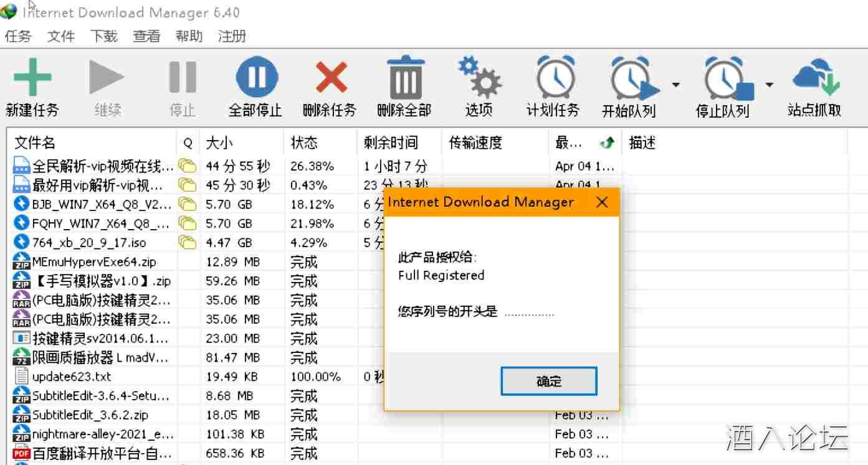Click the 删除任务 red X icon

pyautogui.click(x=331, y=77)
